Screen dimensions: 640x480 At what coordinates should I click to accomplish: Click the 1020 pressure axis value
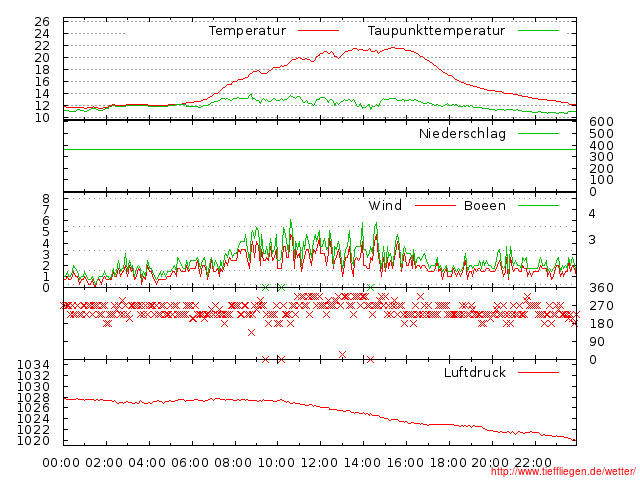pyautogui.click(x=33, y=441)
